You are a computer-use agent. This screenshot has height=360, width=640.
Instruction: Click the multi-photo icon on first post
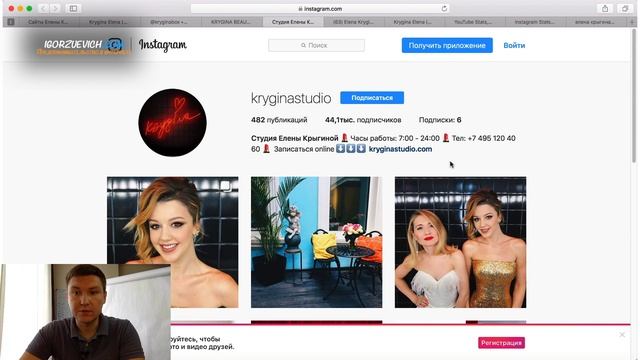[227, 186]
